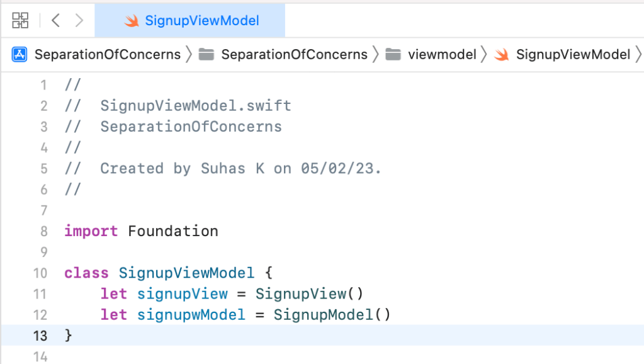
Task: Click the Foundation import name
Action: pos(173,232)
